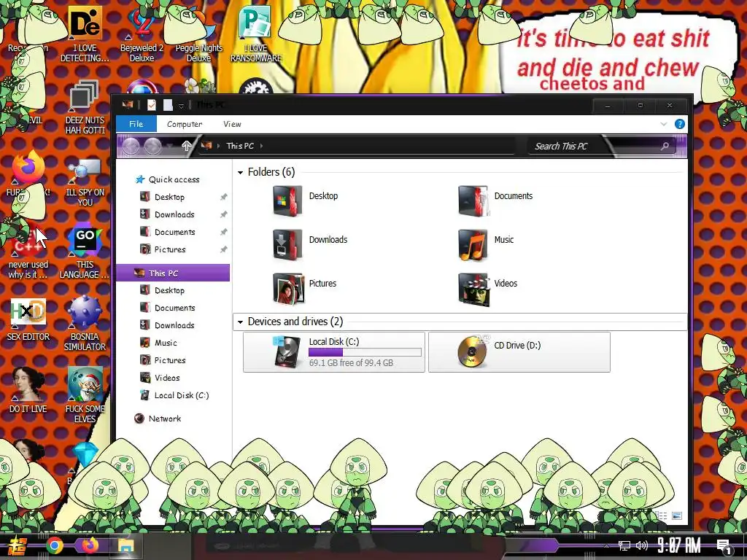Screen dimensions: 747x560
Task: Show hidden tray icons chevron
Action: (x=606, y=545)
